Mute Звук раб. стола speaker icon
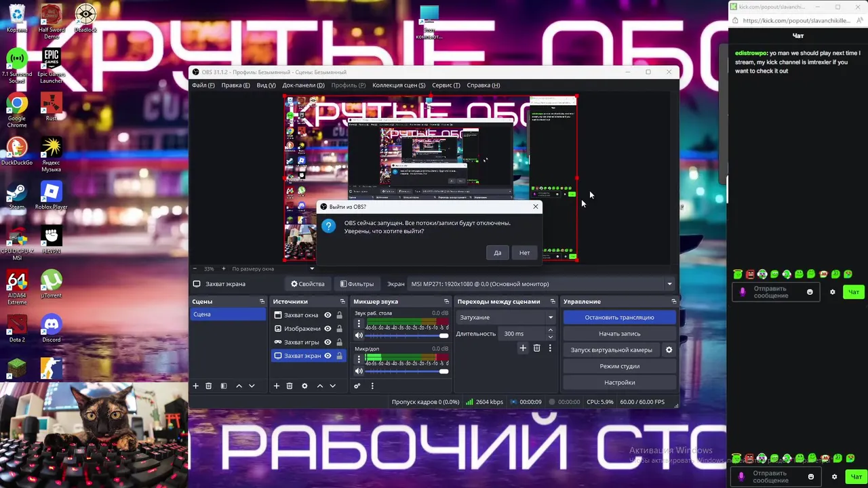This screenshot has height=488, width=868. [359, 335]
